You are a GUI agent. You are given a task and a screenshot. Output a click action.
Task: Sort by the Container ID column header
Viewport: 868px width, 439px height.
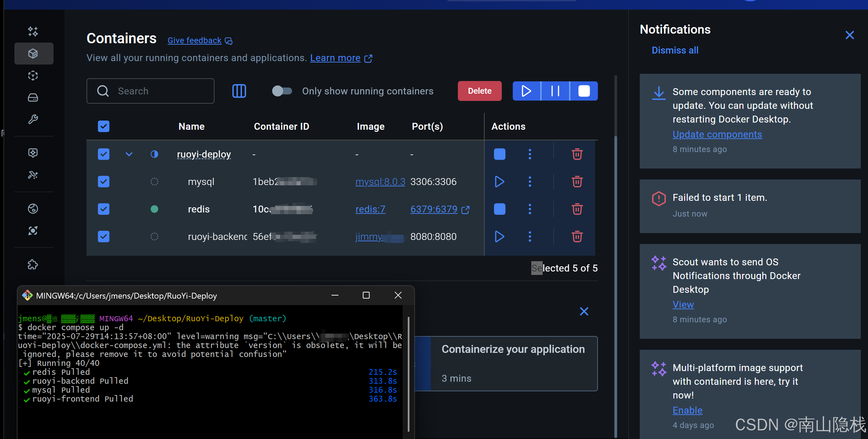(281, 126)
